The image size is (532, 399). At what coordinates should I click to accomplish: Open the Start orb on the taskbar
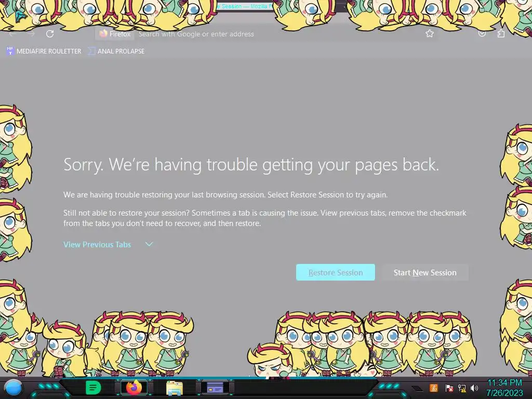coord(14,388)
